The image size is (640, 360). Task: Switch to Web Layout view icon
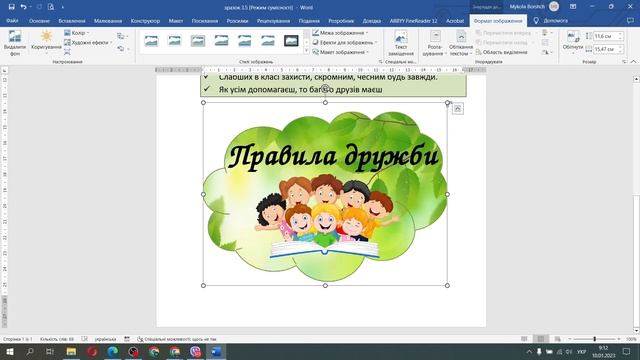(x=558, y=339)
